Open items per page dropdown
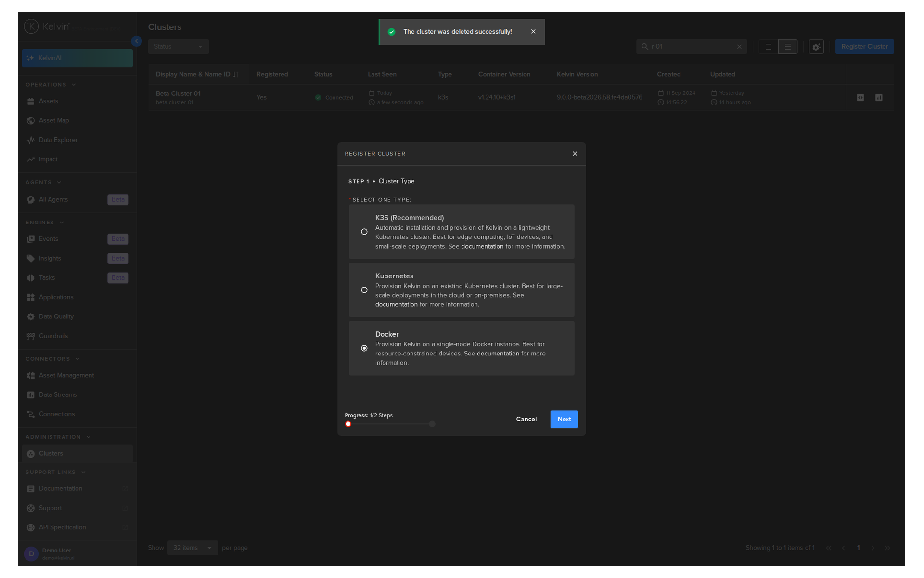 (x=192, y=548)
